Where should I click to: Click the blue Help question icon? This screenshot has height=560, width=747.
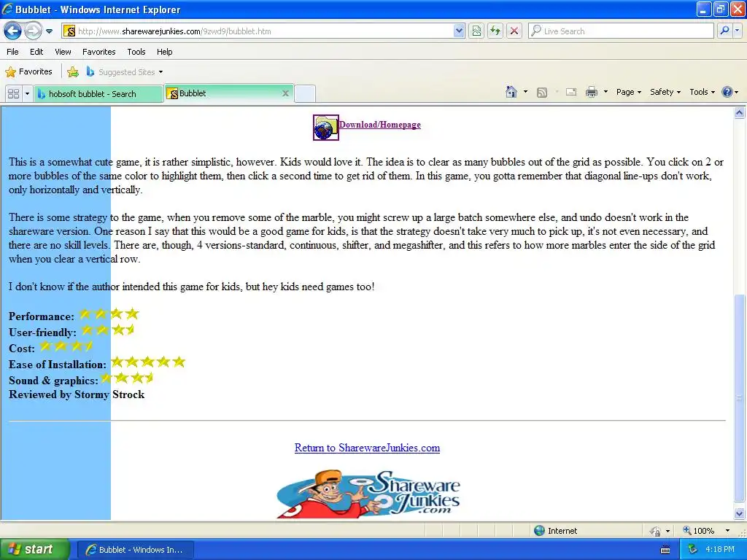(727, 92)
